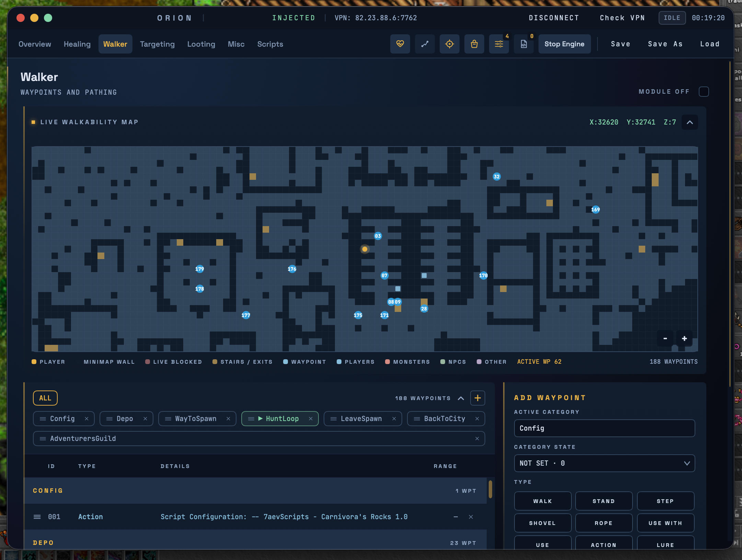
Task: Remove the WayToSpawn category chip
Action: pos(228,419)
